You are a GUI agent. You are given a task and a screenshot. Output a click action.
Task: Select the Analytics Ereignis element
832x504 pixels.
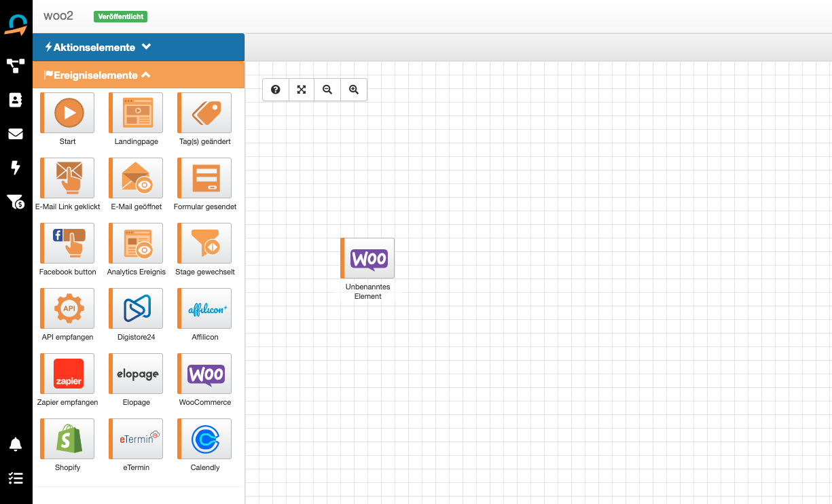point(136,243)
